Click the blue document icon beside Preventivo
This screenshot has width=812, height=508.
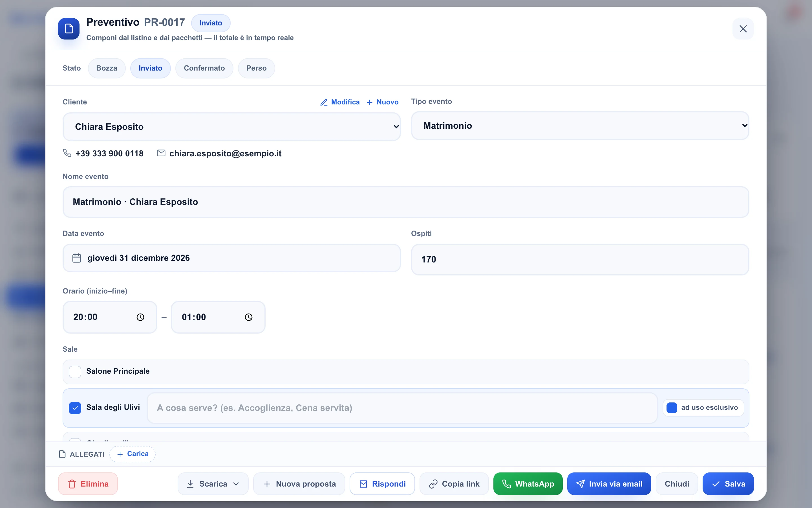69,29
